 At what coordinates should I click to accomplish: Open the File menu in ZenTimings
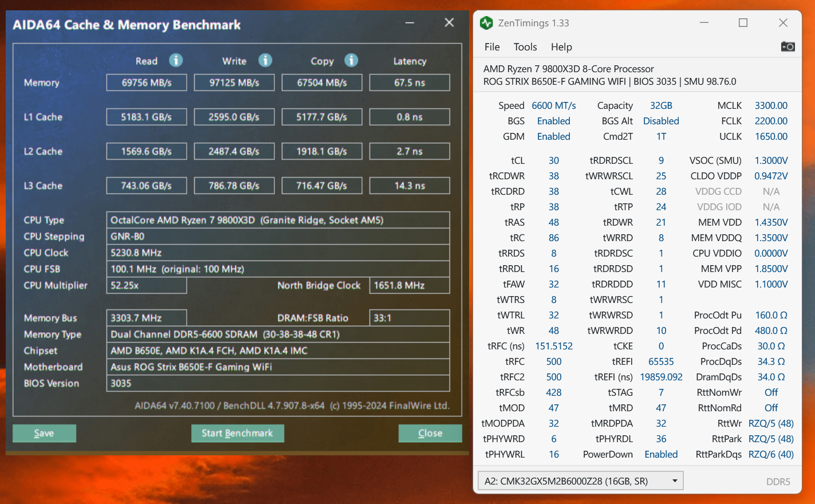[492, 47]
